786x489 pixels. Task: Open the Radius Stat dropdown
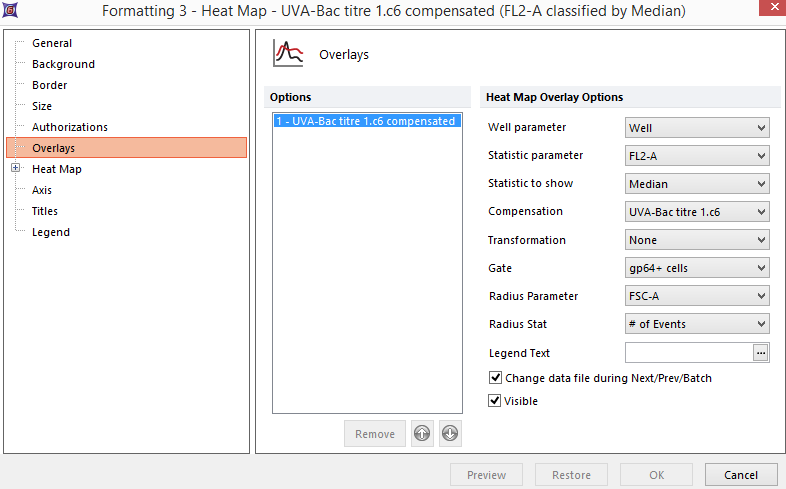click(x=697, y=324)
